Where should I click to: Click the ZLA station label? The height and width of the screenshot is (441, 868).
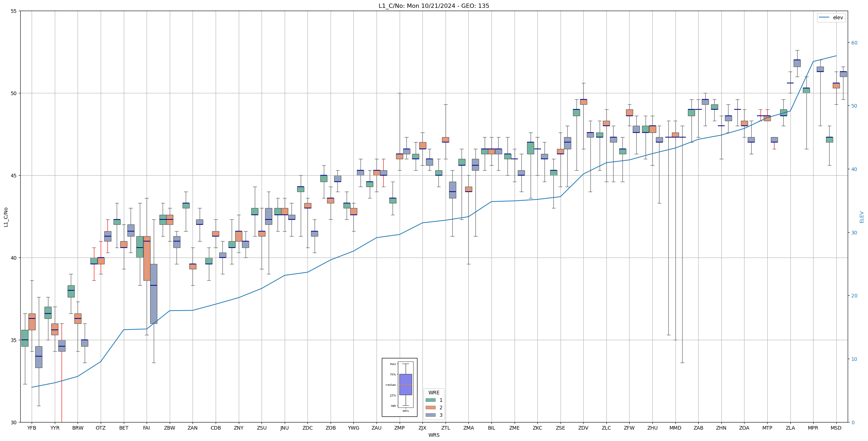click(x=790, y=428)
